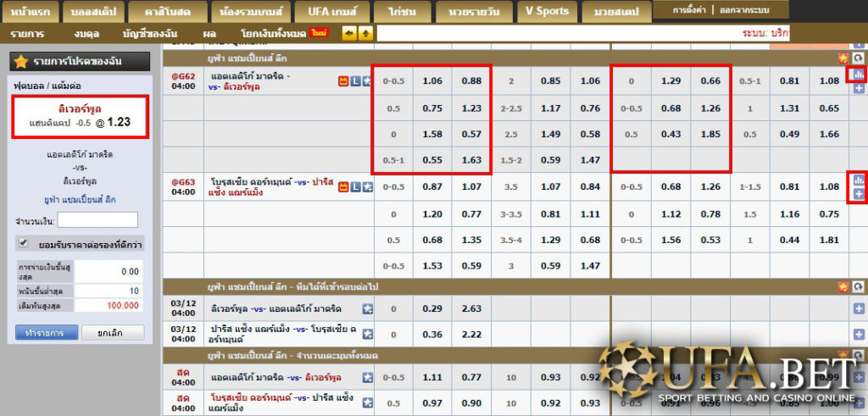This screenshot has height=416, width=868.
Task: Click the live TV icon for G63 match
Action: (344, 186)
